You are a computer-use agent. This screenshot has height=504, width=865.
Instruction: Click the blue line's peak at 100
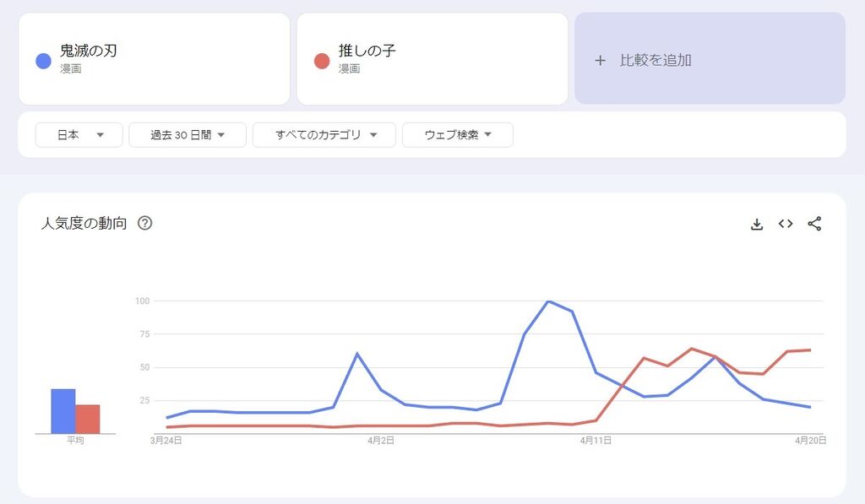[549, 301]
